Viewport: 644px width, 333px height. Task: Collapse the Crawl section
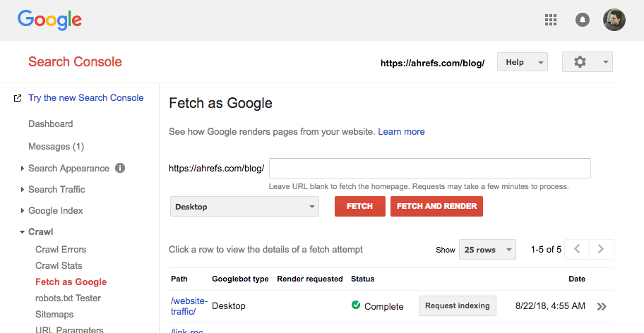(x=40, y=231)
